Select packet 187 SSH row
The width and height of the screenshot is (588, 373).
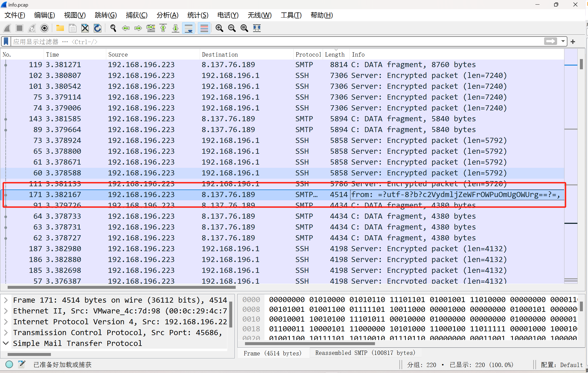coord(282,249)
